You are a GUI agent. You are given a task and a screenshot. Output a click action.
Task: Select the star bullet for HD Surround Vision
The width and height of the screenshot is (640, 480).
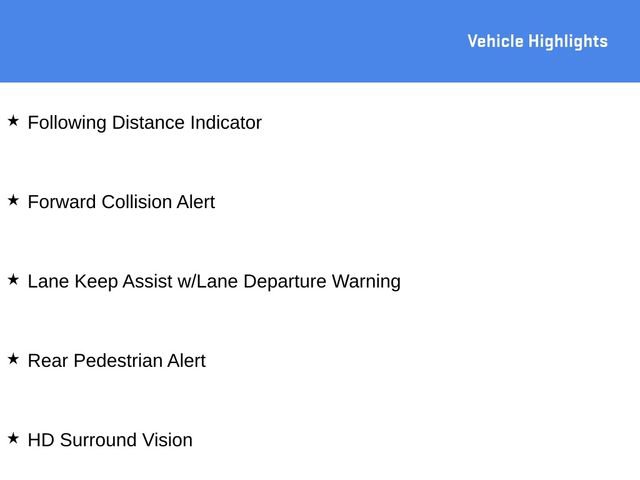click(13, 438)
